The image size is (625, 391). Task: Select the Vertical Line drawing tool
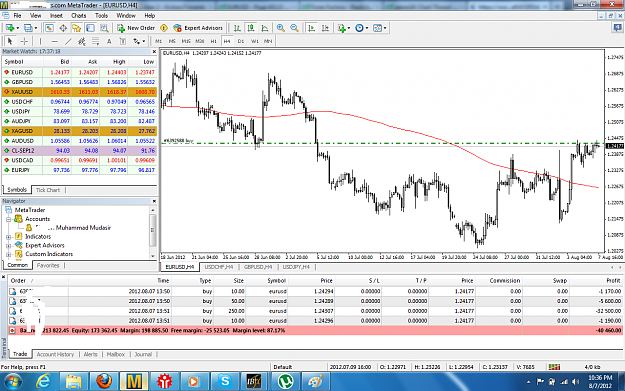40,41
